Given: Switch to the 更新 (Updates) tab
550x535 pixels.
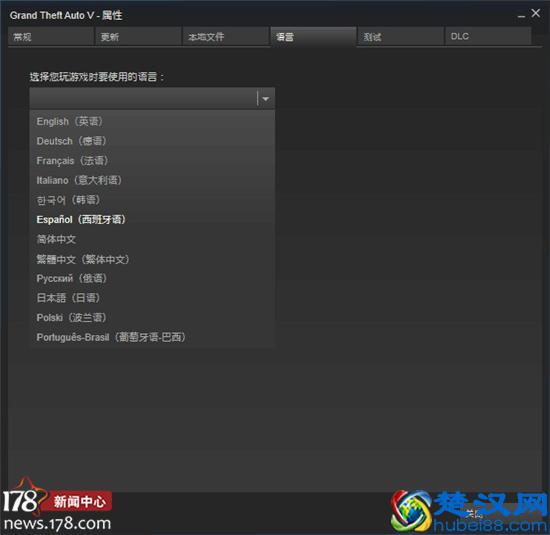Looking at the screenshot, I should tap(138, 36).
